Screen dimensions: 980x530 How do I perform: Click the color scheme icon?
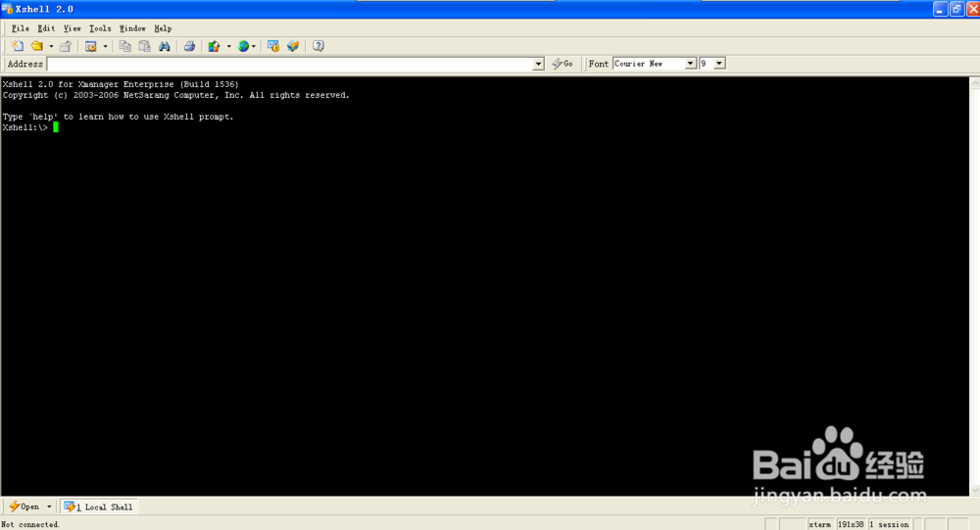(x=215, y=46)
